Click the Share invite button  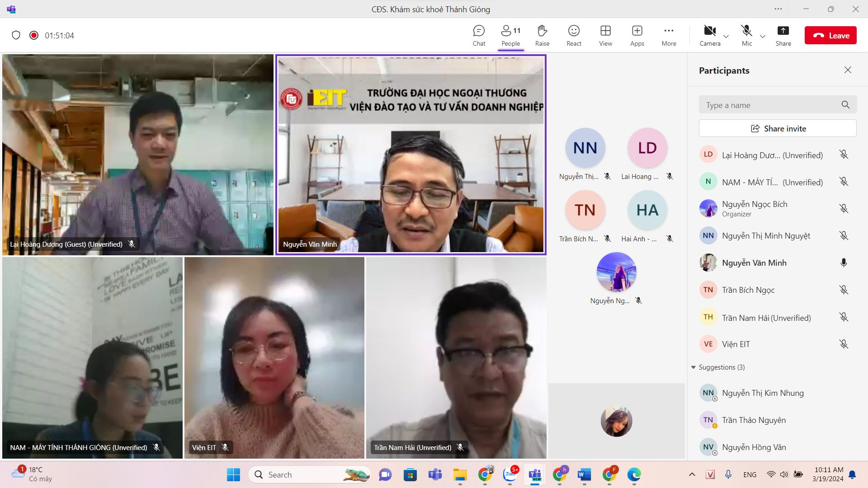(778, 128)
